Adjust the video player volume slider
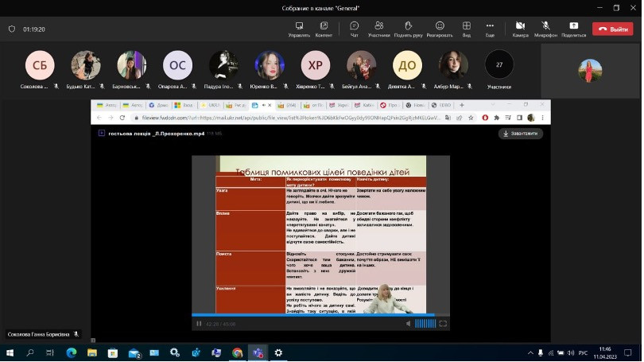 425,324
